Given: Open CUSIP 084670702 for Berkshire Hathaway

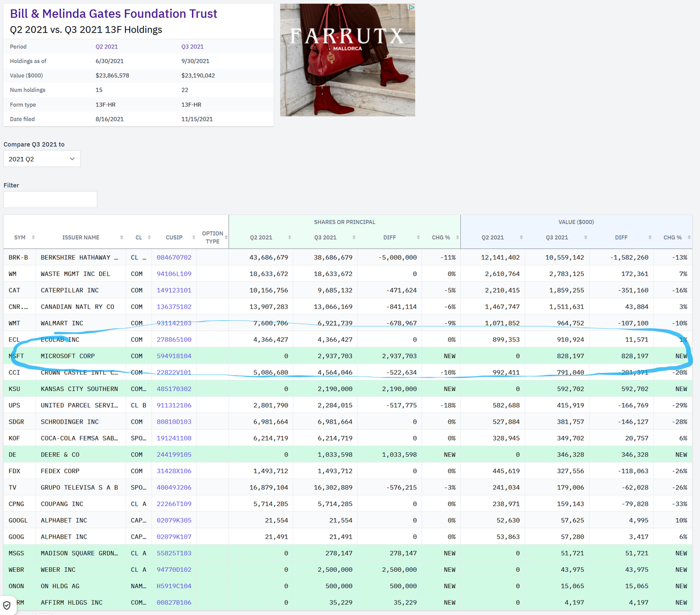Looking at the screenshot, I should click(x=174, y=257).
